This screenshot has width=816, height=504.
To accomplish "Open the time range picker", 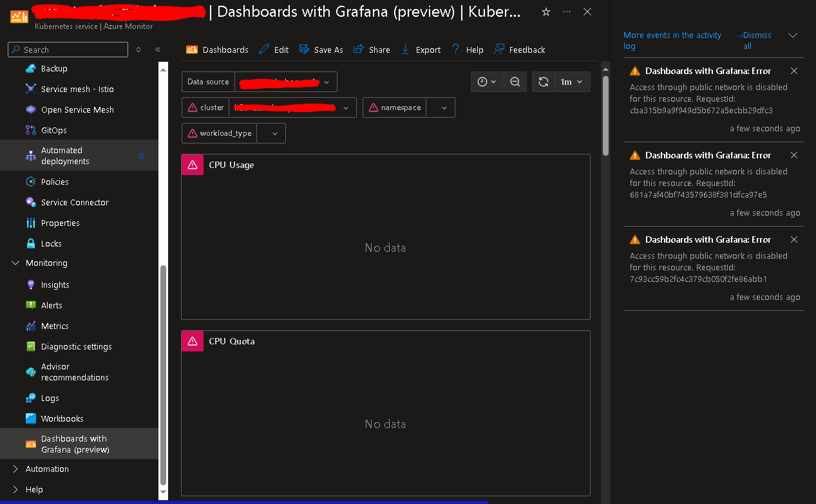I will click(x=487, y=82).
